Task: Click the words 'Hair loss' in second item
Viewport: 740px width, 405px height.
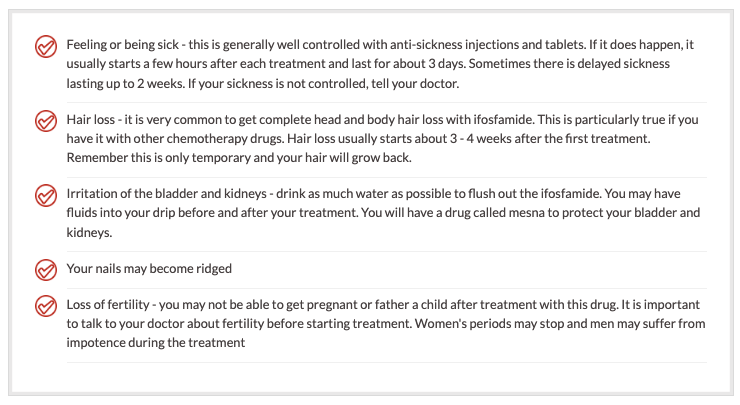Action: [x=91, y=119]
